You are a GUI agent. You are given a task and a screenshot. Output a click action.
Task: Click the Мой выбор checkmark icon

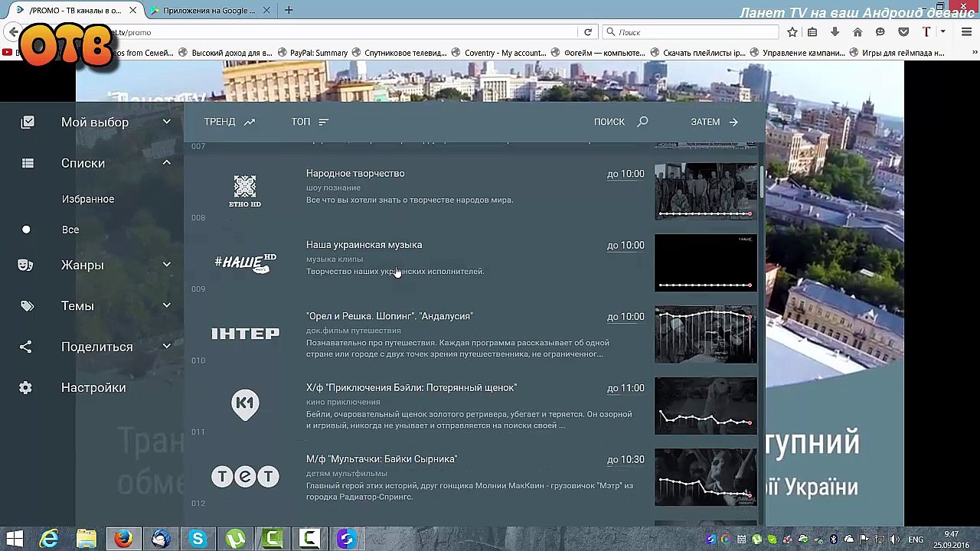coord(28,122)
